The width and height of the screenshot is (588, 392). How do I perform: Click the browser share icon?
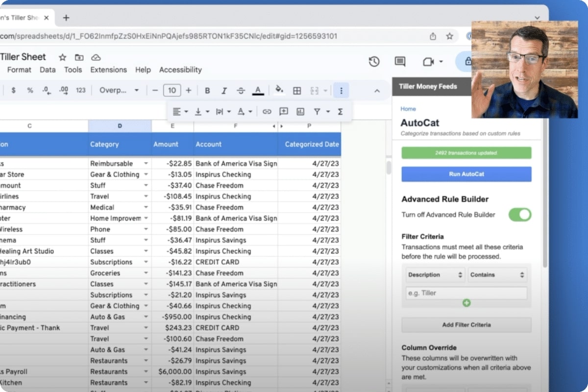tap(433, 36)
